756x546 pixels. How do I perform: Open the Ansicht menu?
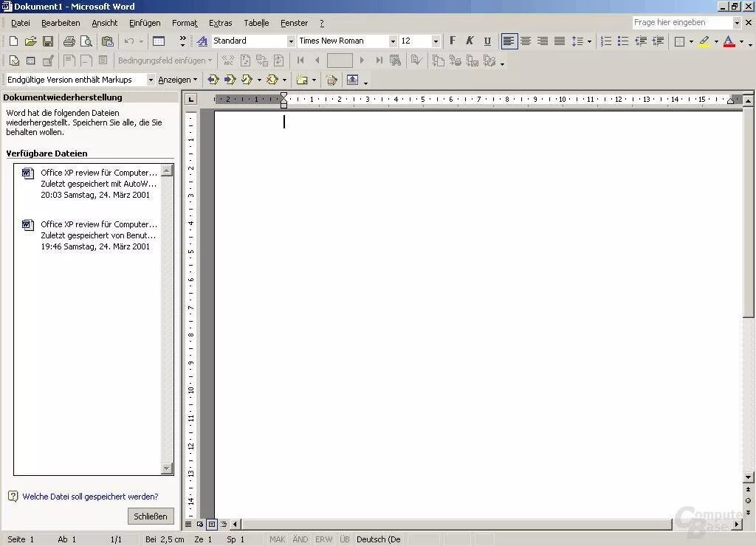pyautogui.click(x=104, y=23)
